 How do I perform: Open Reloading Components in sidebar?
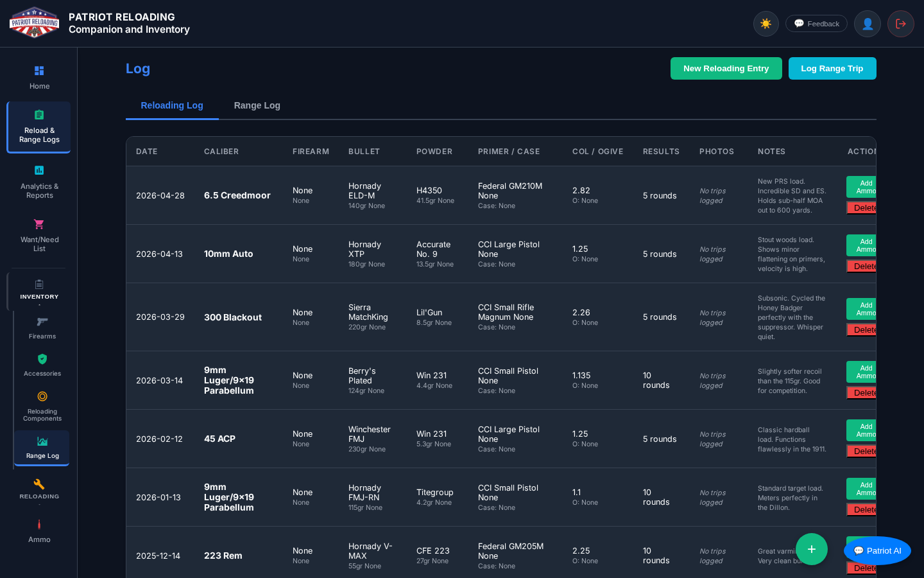(42, 406)
